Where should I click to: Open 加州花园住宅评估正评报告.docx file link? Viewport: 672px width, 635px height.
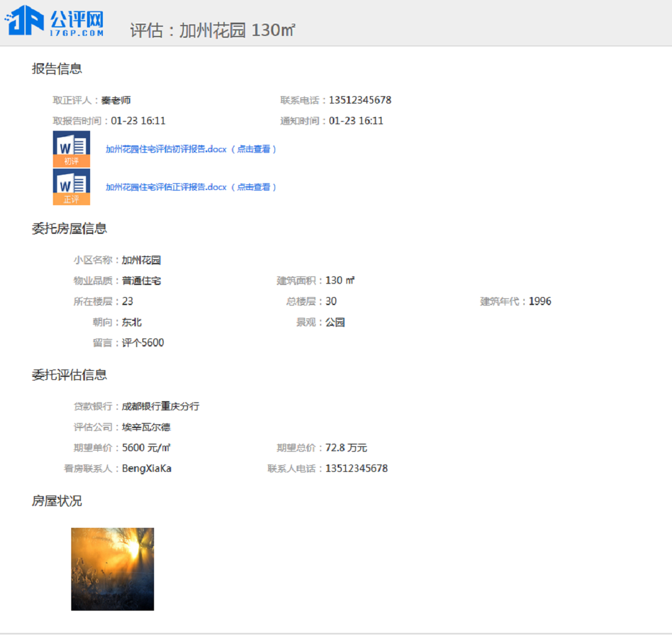click(x=166, y=187)
